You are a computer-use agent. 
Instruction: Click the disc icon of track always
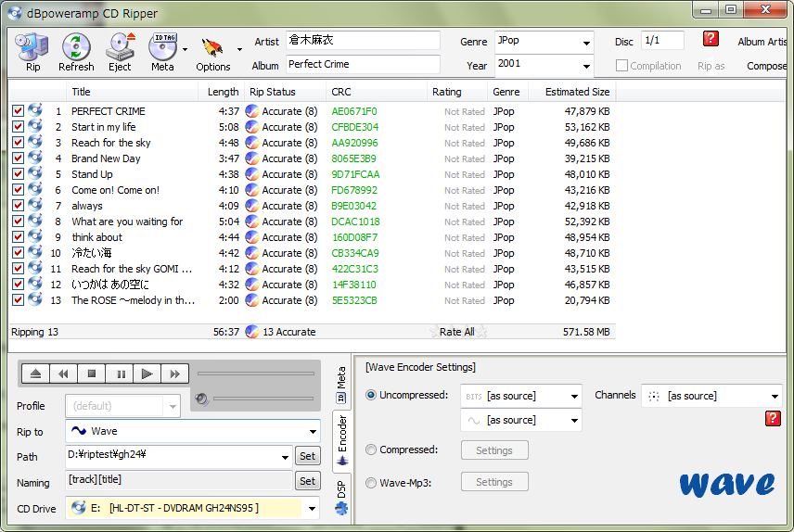pos(35,205)
